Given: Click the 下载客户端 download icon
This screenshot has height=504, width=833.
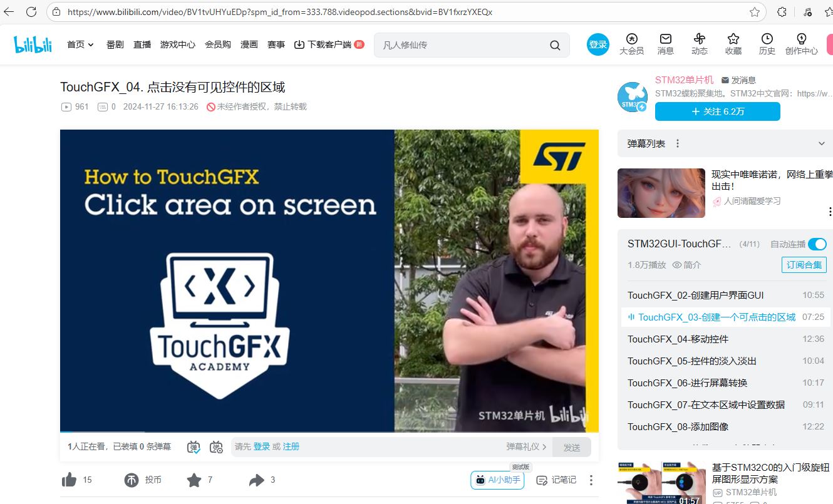Looking at the screenshot, I should pyautogui.click(x=299, y=44).
